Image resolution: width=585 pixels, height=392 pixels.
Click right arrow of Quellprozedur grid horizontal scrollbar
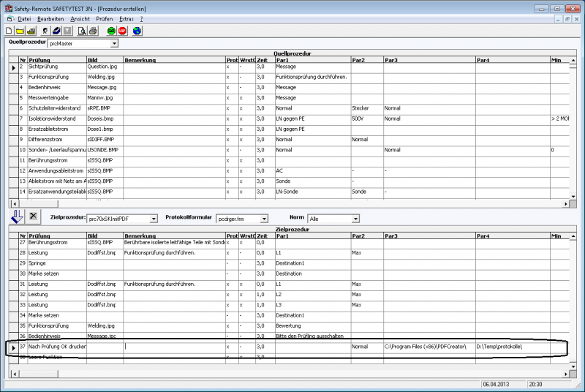coord(566,203)
